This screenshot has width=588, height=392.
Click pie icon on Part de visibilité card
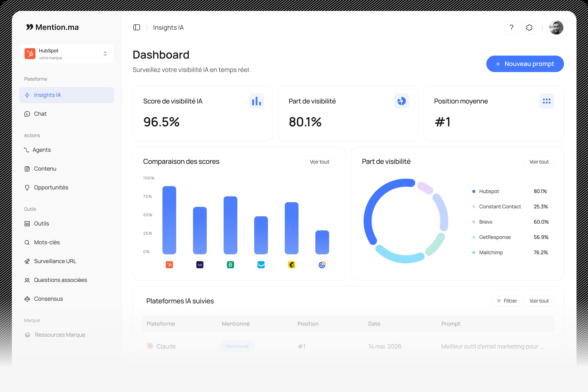(x=401, y=101)
